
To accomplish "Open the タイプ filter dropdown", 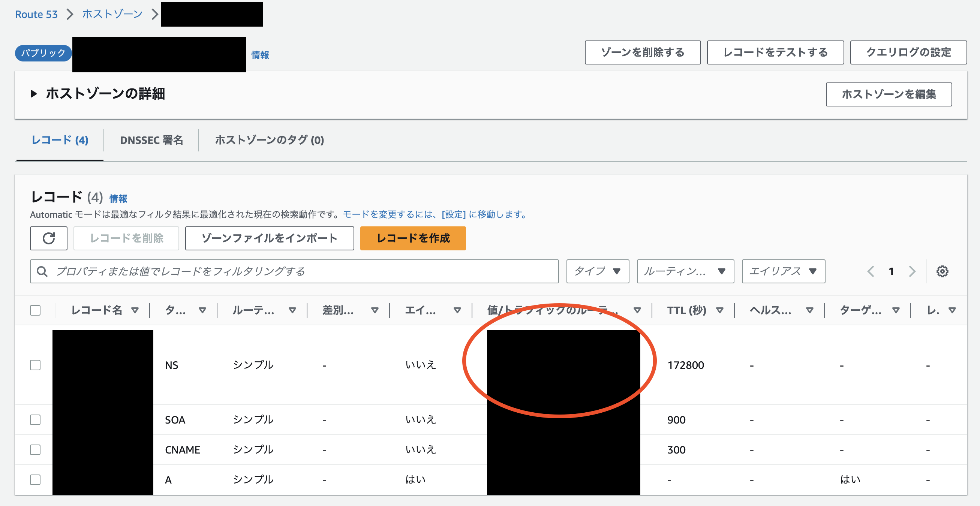I will [x=597, y=271].
